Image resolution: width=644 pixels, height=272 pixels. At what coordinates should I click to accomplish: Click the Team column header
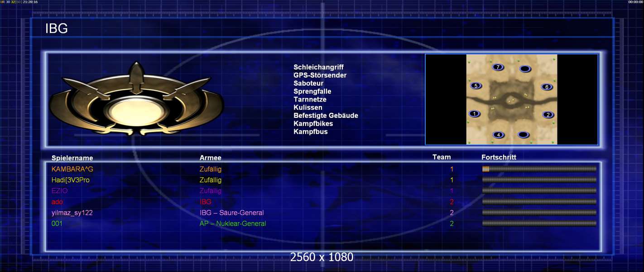coord(442,157)
